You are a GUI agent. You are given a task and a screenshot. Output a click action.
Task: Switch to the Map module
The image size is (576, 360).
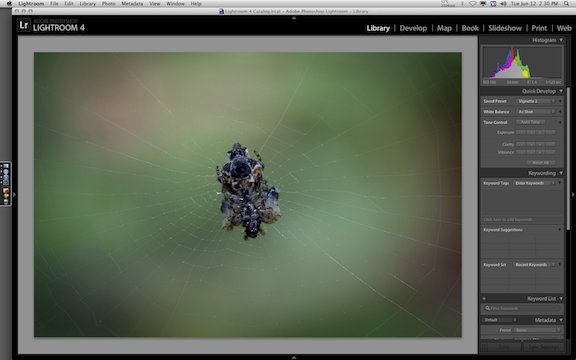(444, 28)
